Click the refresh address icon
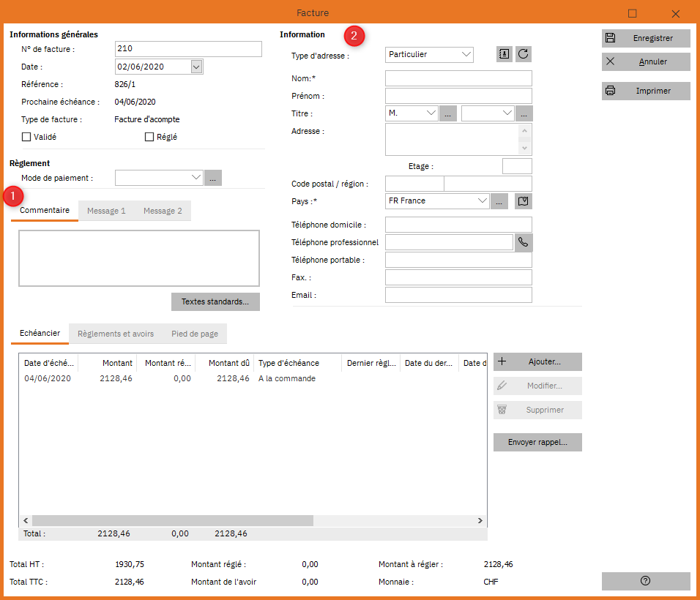The image size is (700, 600). tap(524, 54)
